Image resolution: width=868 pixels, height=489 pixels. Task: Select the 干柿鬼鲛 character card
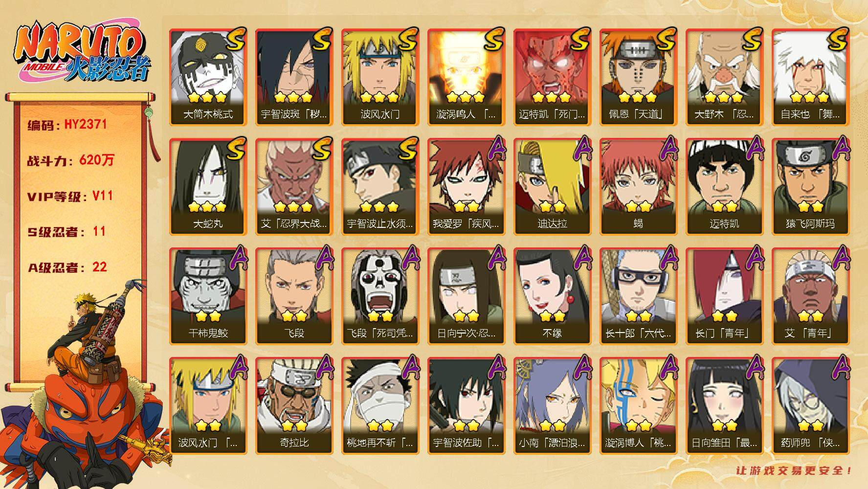click(x=208, y=296)
